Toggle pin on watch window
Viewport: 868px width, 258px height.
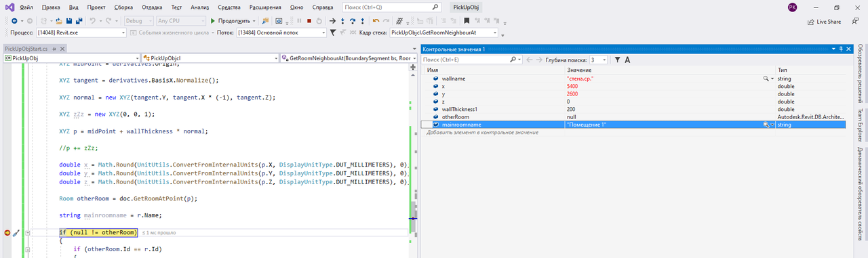(x=841, y=49)
